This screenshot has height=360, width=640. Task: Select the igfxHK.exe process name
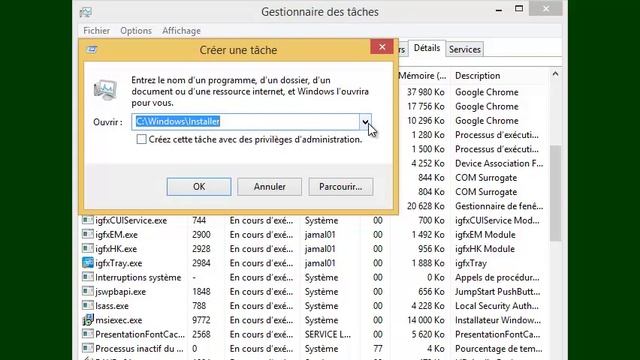pyautogui.click(x=116, y=249)
